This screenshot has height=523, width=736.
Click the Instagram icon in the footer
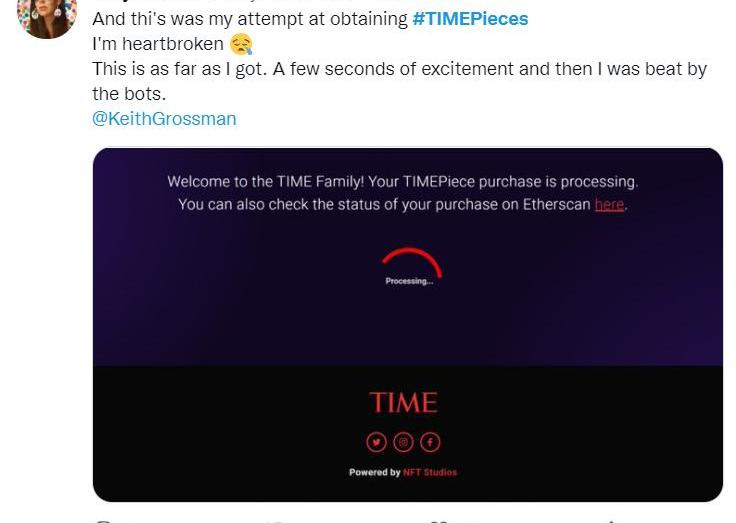(x=403, y=442)
